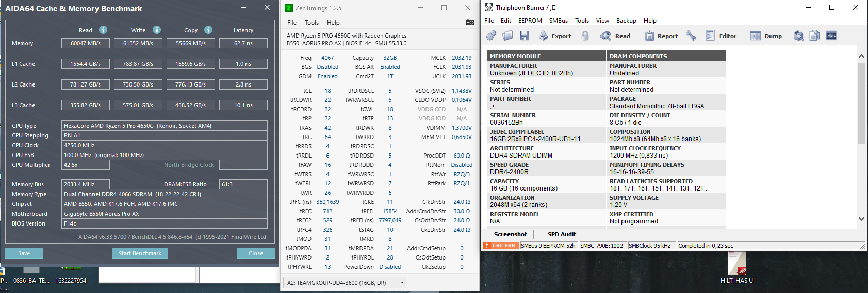The image size is (868, 293).
Task: Click L3 Cache Copy value 438.52 GB/s
Action: click(x=191, y=105)
